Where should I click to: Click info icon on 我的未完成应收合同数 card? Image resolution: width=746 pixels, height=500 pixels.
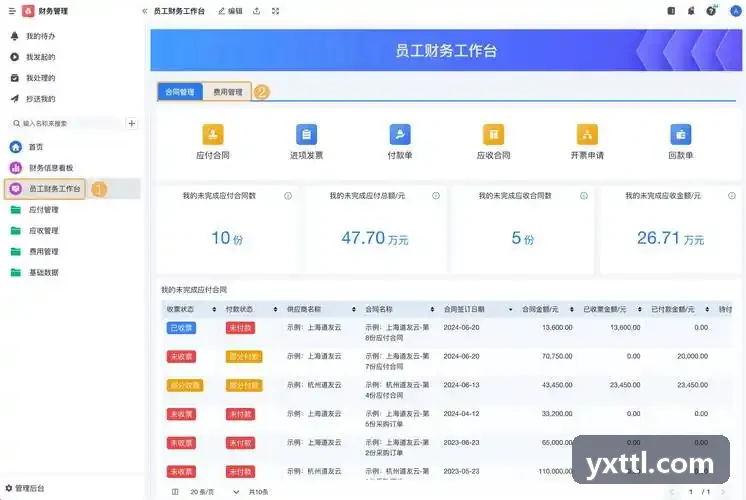point(584,196)
